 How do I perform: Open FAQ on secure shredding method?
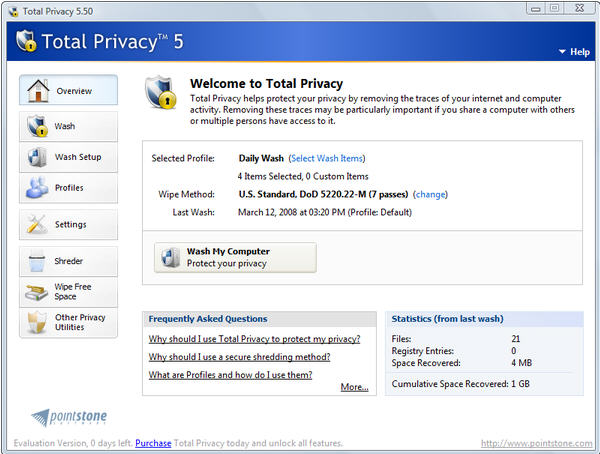pos(239,357)
